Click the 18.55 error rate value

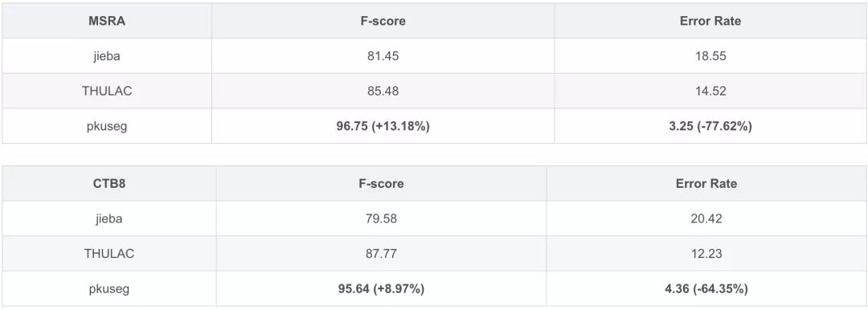click(710, 56)
